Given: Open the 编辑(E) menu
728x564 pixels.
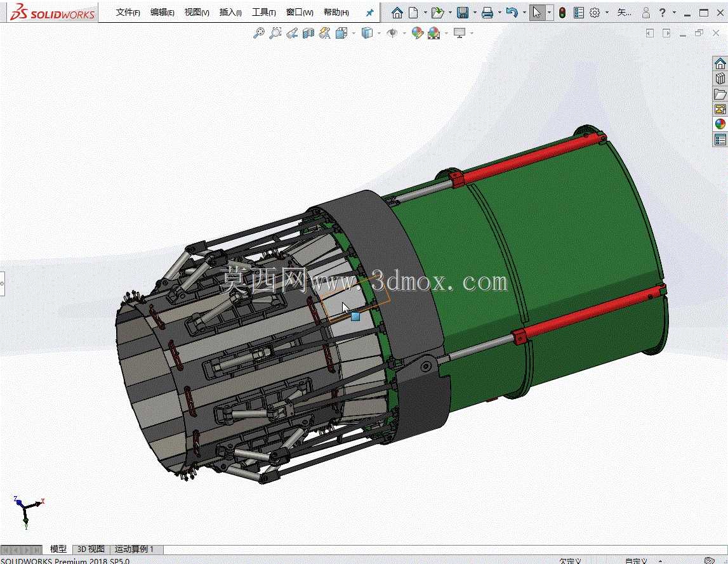Looking at the screenshot, I should click(162, 13).
